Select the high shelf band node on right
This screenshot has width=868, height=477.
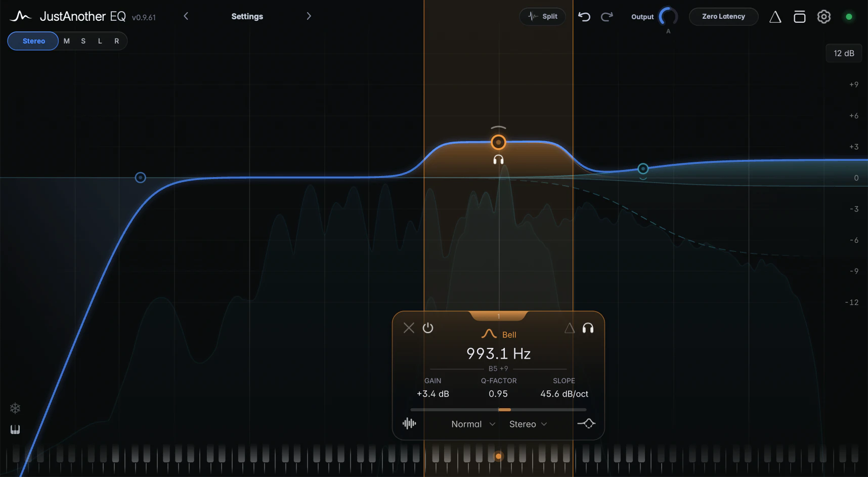[x=643, y=168]
